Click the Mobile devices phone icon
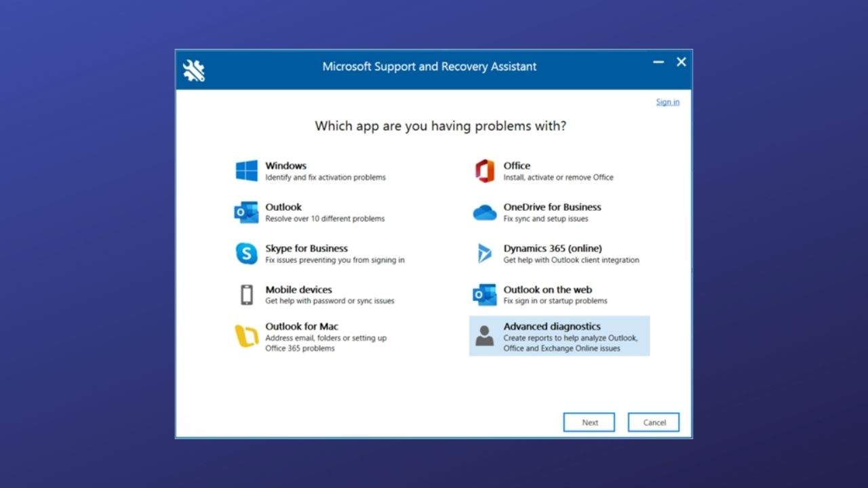 pos(247,295)
